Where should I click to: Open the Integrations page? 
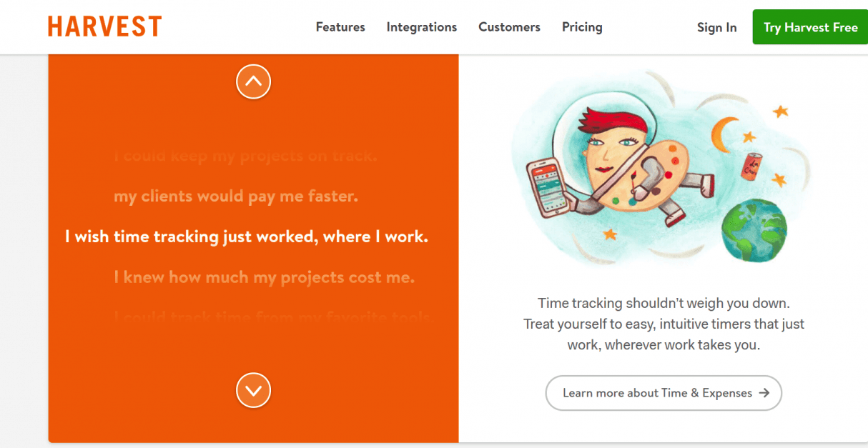click(421, 27)
